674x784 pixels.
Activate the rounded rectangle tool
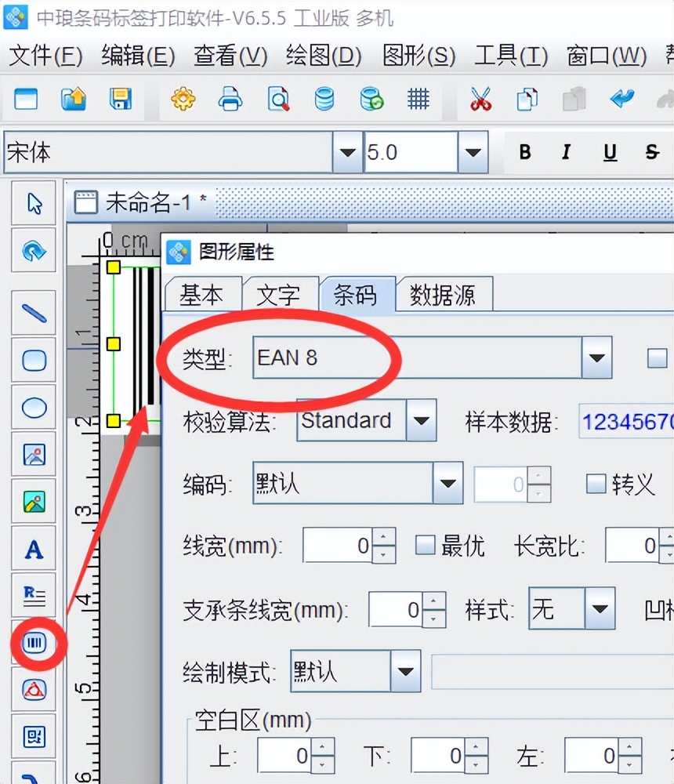pyautogui.click(x=33, y=360)
